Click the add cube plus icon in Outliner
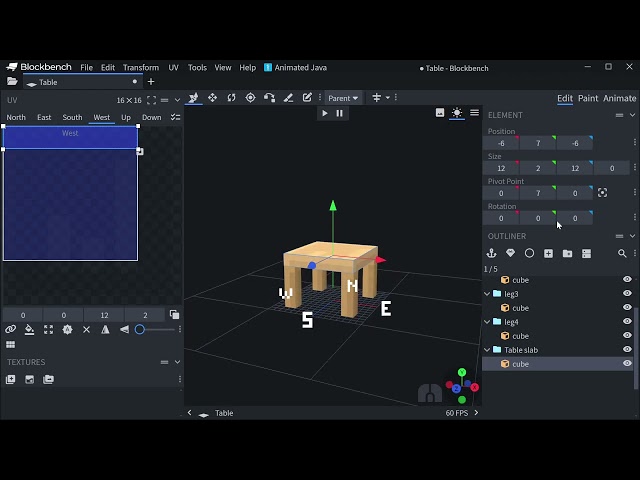Image resolution: width=640 pixels, height=480 pixels. [x=548, y=253]
